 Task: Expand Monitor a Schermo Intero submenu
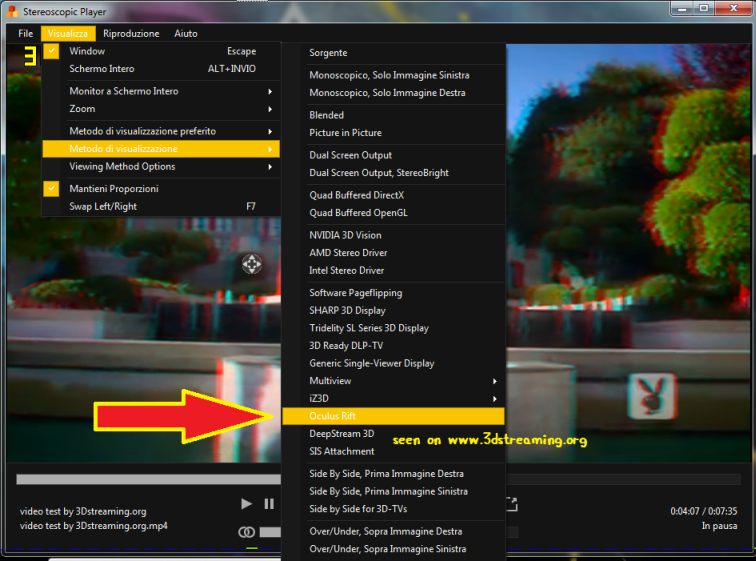pyautogui.click(x=161, y=91)
